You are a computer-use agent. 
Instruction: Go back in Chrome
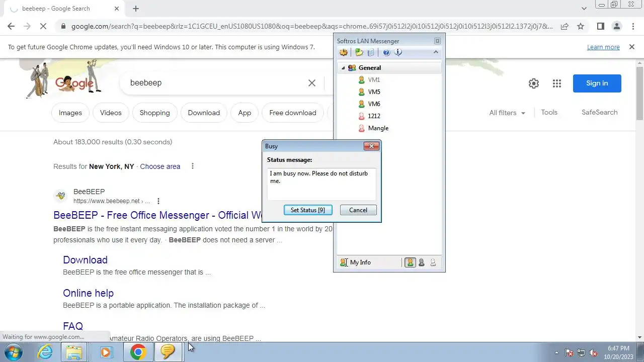click(11, 26)
